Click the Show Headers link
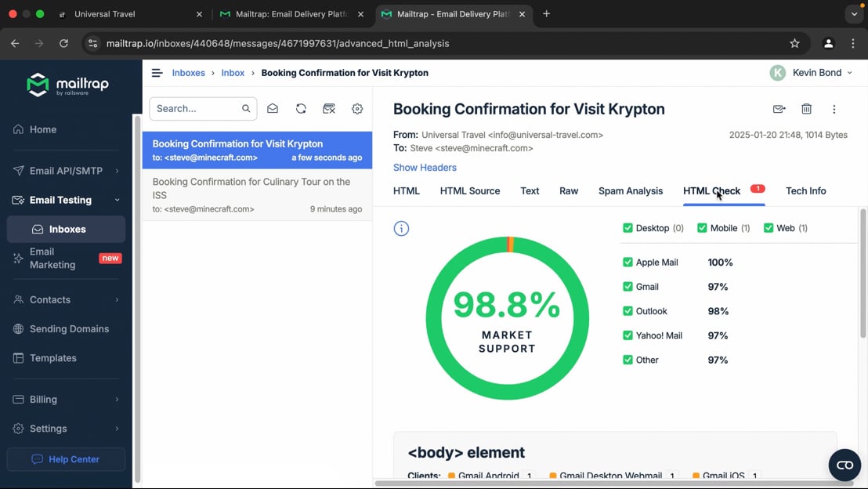 [x=425, y=168]
